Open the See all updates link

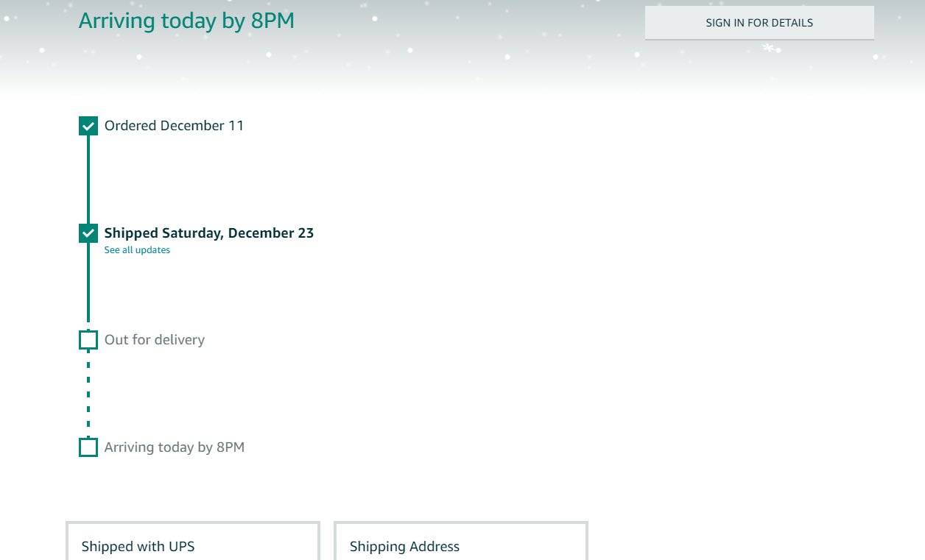click(x=137, y=250)
